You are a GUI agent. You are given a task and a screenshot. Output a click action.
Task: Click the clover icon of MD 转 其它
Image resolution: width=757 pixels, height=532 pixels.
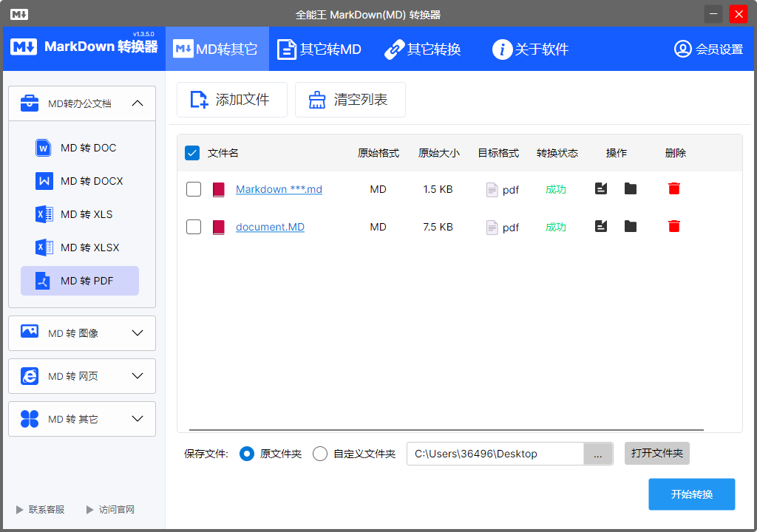coord(30,418)
